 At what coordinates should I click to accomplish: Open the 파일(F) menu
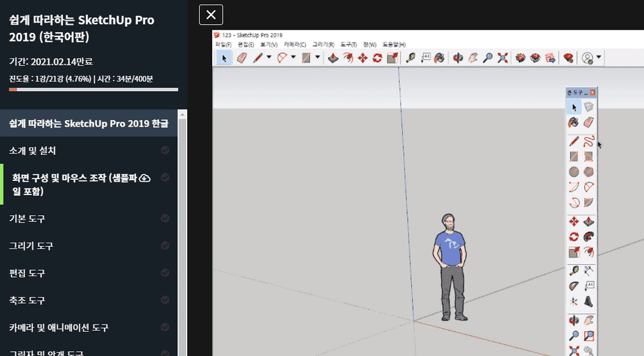point(223,44)
